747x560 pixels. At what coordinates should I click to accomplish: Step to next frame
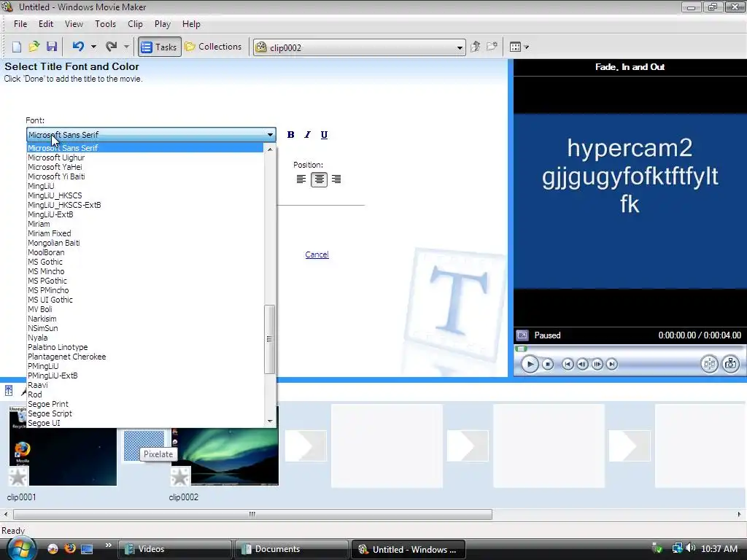pos(597,365)
